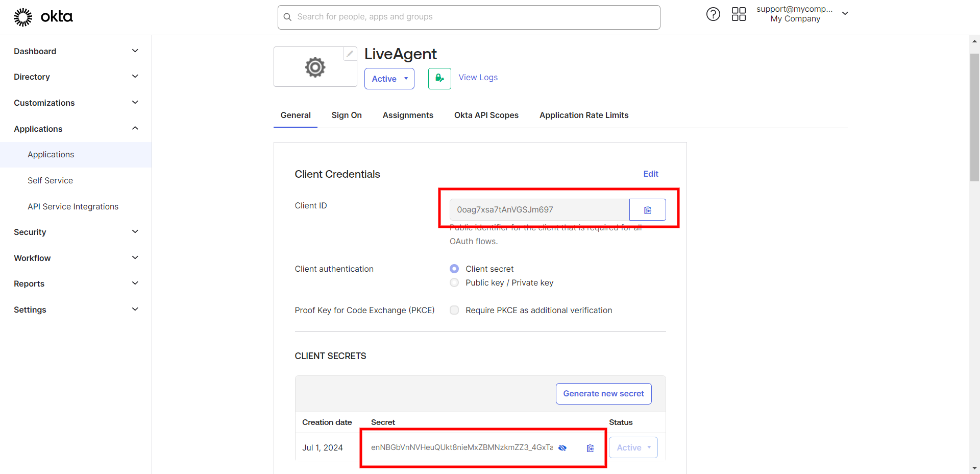
Task: Open the Okta API Scopes tab
Action: coord(486,115)
